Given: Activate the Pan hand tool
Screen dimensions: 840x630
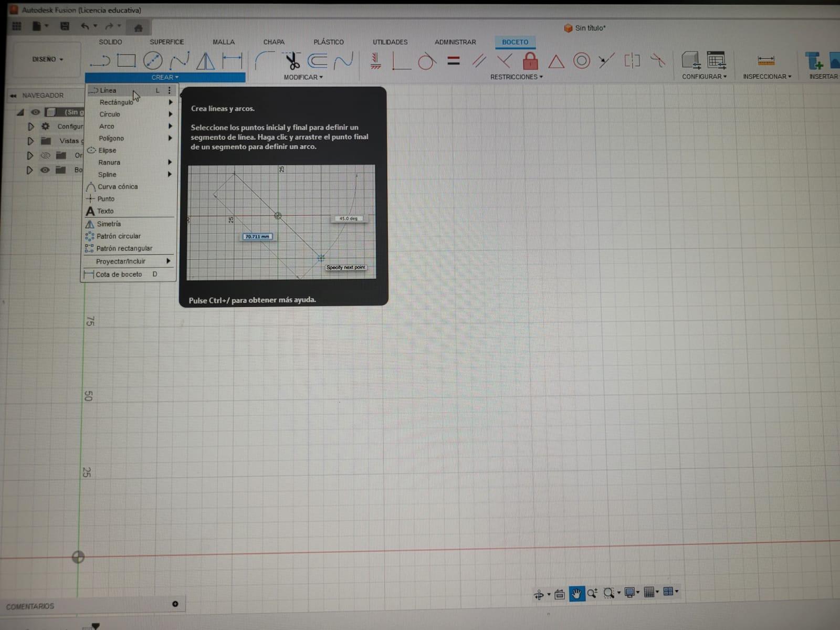Looking at the screenshot, I should click(576, 594).
